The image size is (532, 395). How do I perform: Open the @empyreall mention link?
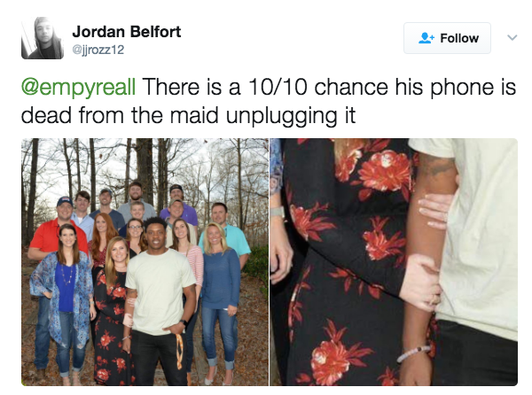pos(78,87)
